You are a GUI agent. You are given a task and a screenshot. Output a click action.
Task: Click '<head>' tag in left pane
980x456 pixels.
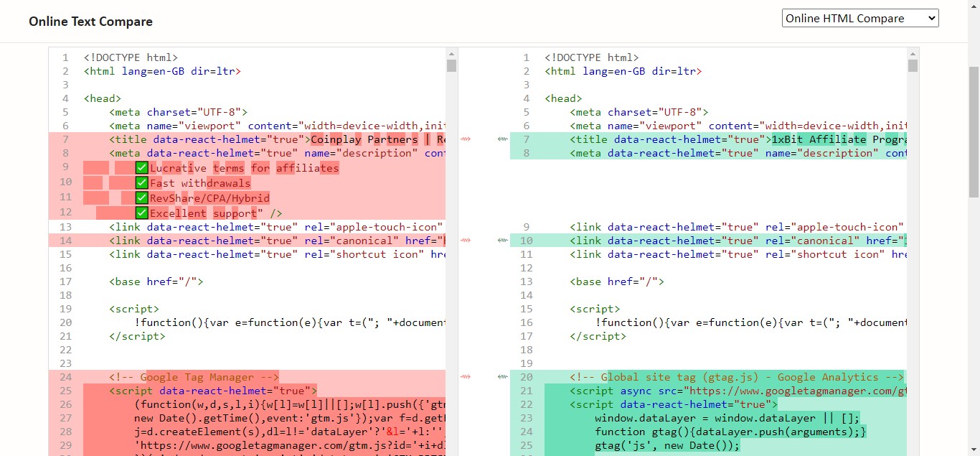(102, 98)
